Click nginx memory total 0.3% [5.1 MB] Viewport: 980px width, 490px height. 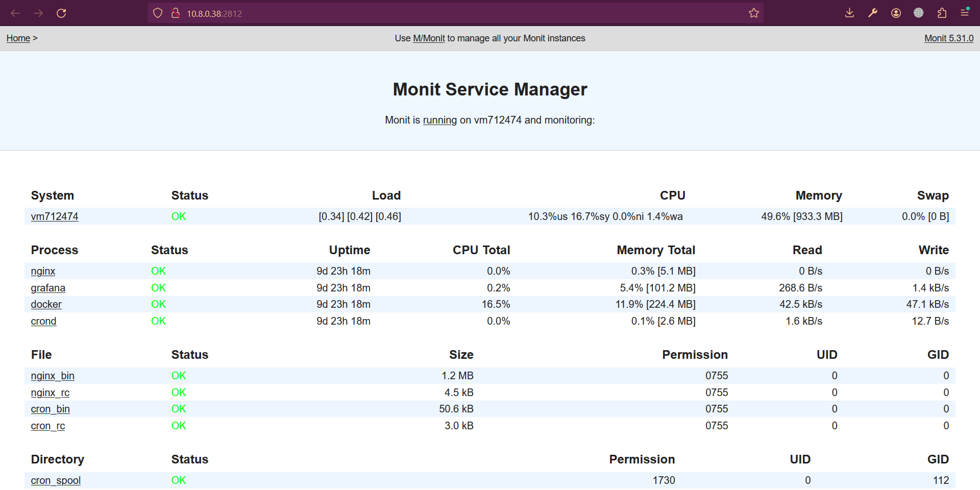664,271
